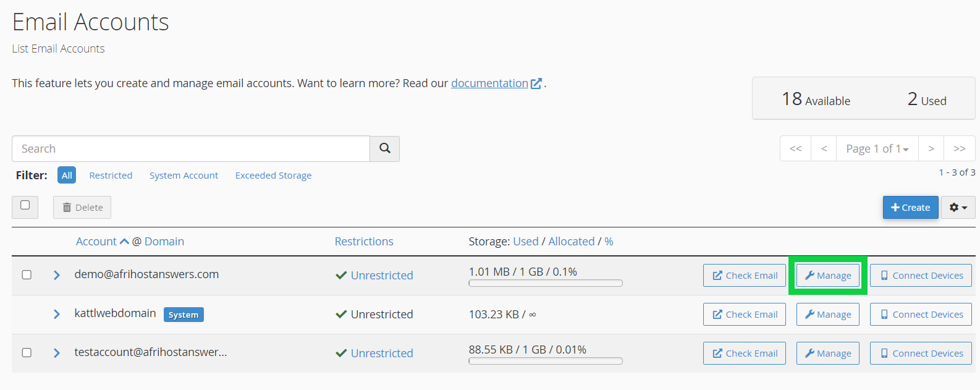Check the box for demo@afrihostanswers.com
The height and width of the screenshot is (390, 980).
click(27, 274)
